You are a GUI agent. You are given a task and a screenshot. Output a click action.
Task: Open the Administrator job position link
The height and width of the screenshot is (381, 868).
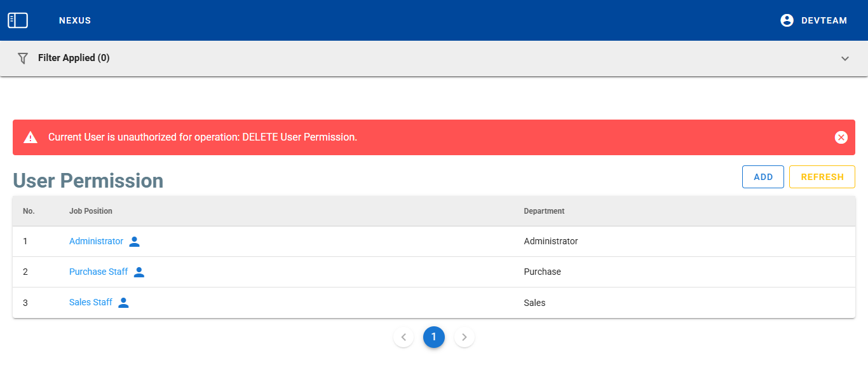point(96,242)
